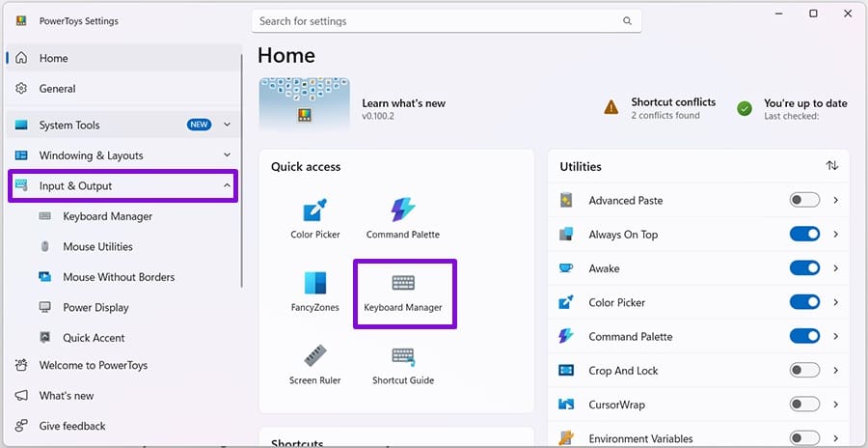The height and width of the screenshot is (448, 868).
Task: Launch Command Palette from Quick access
Action: click(402, 218)
